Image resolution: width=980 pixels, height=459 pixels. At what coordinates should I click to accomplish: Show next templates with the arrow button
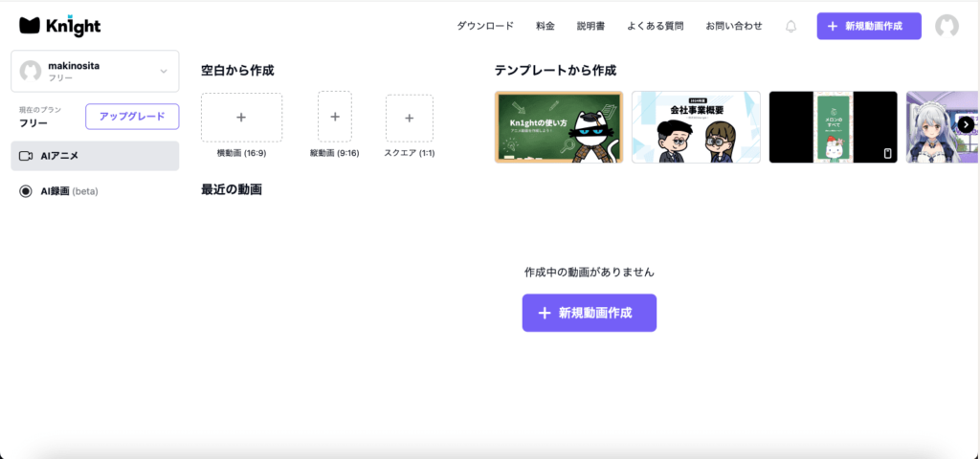[965, 124]
